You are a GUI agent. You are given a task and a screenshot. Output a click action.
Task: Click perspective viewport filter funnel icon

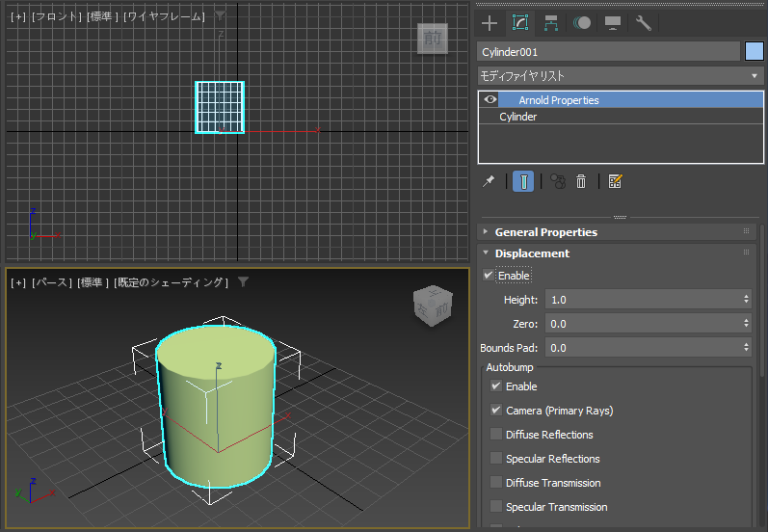tap(244, 281)
